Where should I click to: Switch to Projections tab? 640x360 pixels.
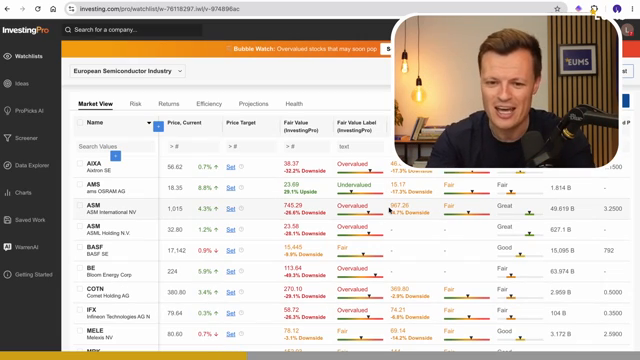pyautogui.click(x=253, y=104)
